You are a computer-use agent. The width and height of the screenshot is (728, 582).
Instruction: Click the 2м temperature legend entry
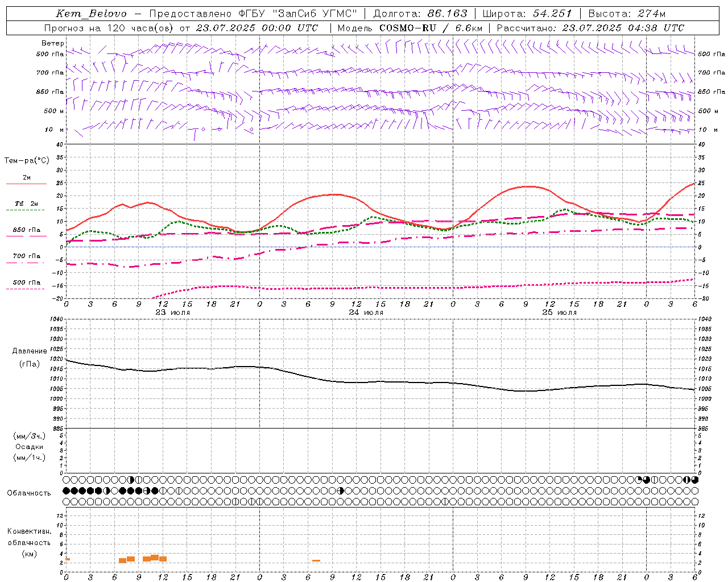27,178
